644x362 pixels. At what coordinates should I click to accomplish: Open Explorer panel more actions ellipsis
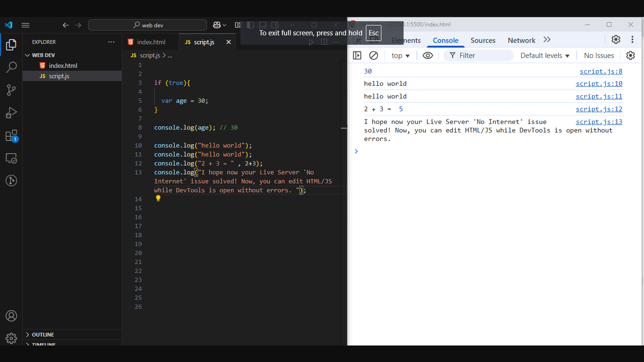111,42
